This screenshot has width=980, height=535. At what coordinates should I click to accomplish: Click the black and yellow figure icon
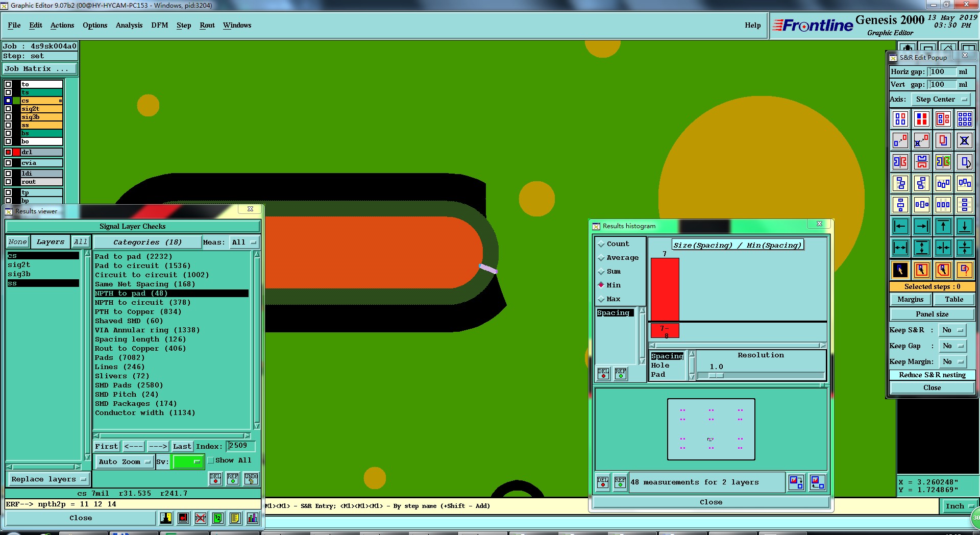pyautogui.click(x=166, y=518)
